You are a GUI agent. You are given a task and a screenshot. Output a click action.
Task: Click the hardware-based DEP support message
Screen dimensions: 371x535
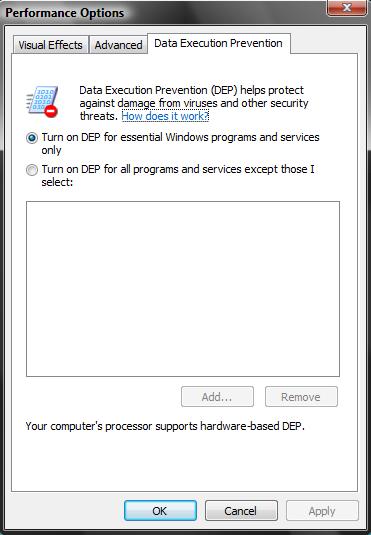coord(165,426)
